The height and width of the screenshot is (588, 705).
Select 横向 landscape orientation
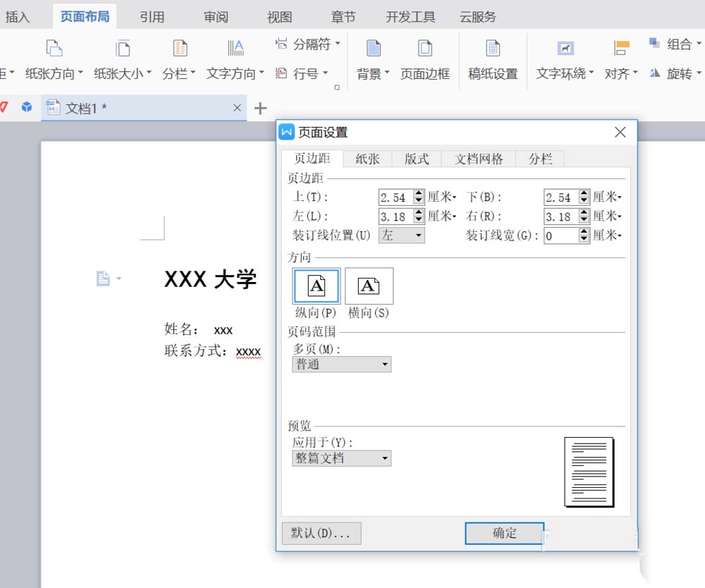[x=369, y=286]
